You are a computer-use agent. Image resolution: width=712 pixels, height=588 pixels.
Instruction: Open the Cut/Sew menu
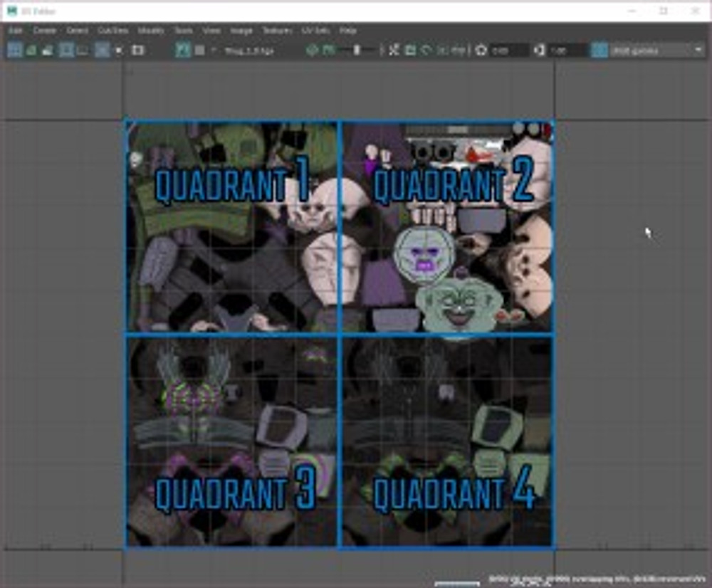coord(113,31)
